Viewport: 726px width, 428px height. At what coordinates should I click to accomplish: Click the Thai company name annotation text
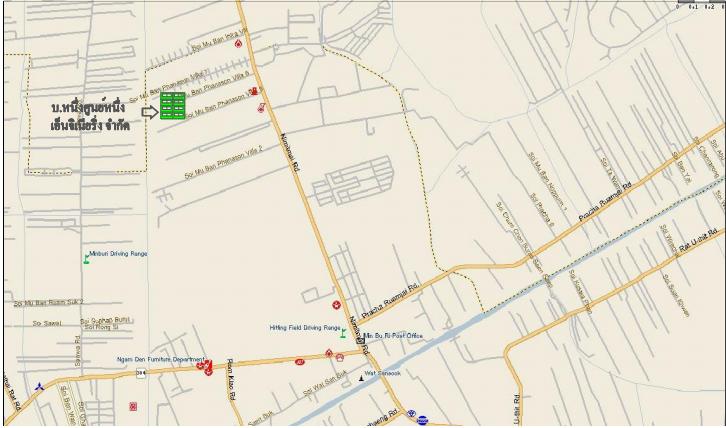(89, 117)
